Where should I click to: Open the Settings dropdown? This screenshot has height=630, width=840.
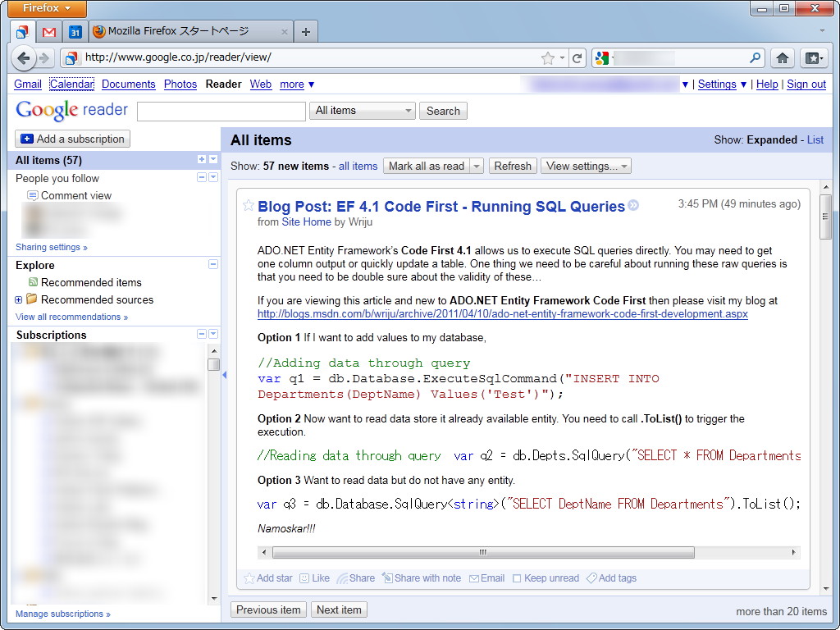pos(722,84)
